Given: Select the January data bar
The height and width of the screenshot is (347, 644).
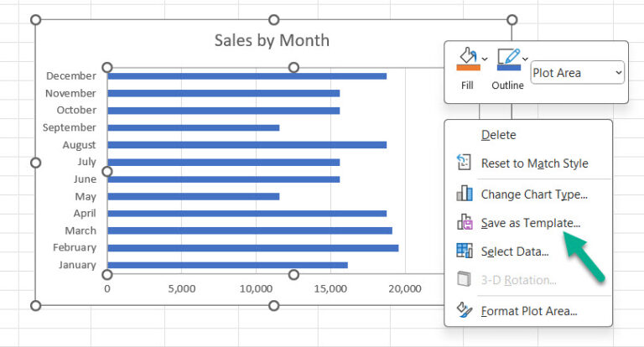Looking at the screenshot, I should [x=227, y=266].
